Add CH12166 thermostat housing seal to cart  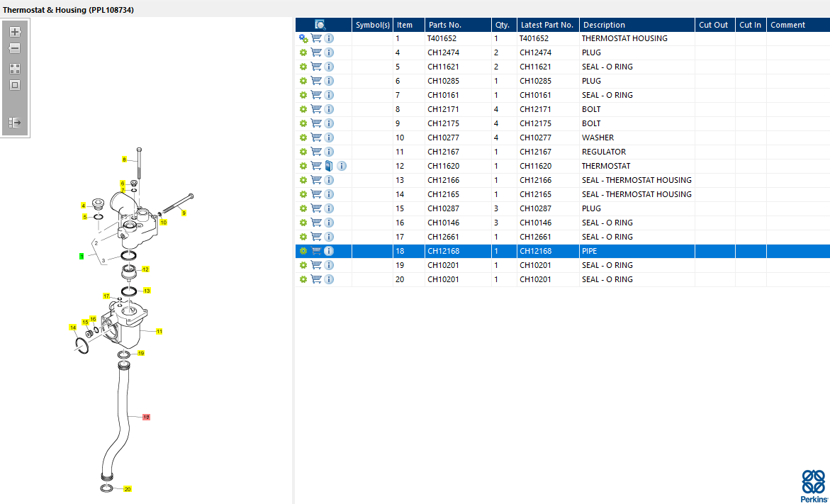coord(316,180)
